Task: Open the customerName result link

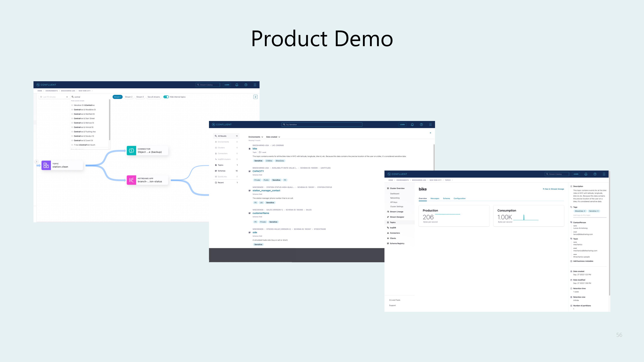Action: click(x=261, y=213)
